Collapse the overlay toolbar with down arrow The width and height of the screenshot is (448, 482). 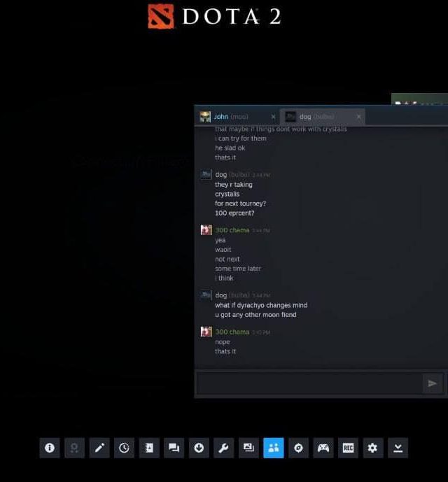[398, 448]
